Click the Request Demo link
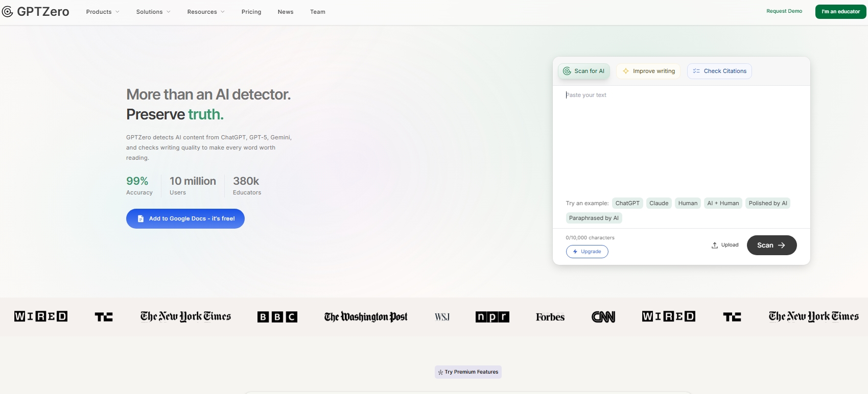Image resolution: width=868 pixels, height=394 pixels. click(784, 11)
